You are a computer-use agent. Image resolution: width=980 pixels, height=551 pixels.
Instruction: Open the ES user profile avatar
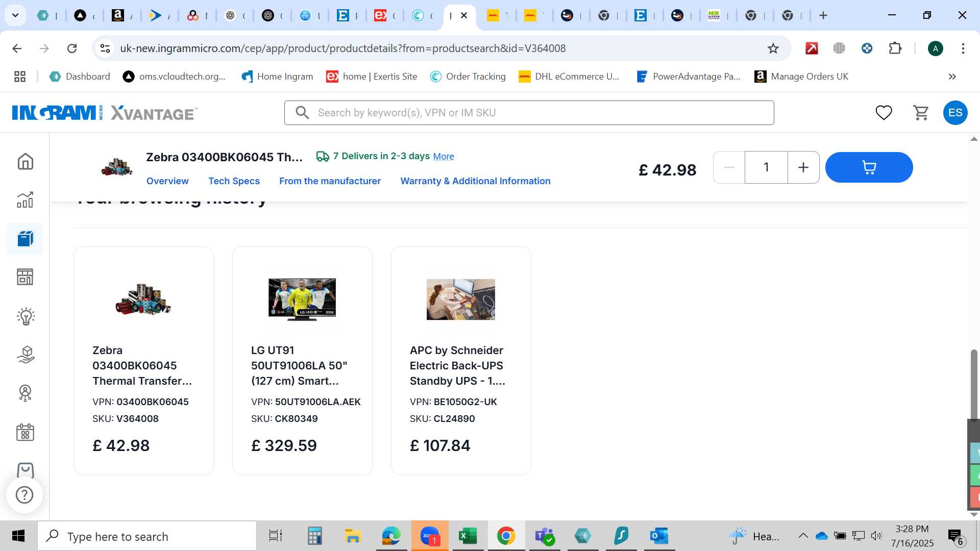[955, 113]
